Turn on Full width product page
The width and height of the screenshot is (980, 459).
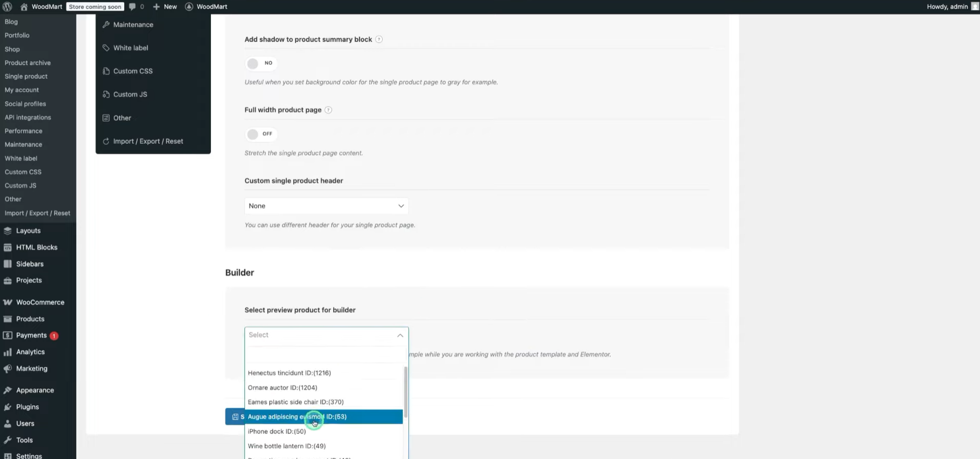(261, 134)
